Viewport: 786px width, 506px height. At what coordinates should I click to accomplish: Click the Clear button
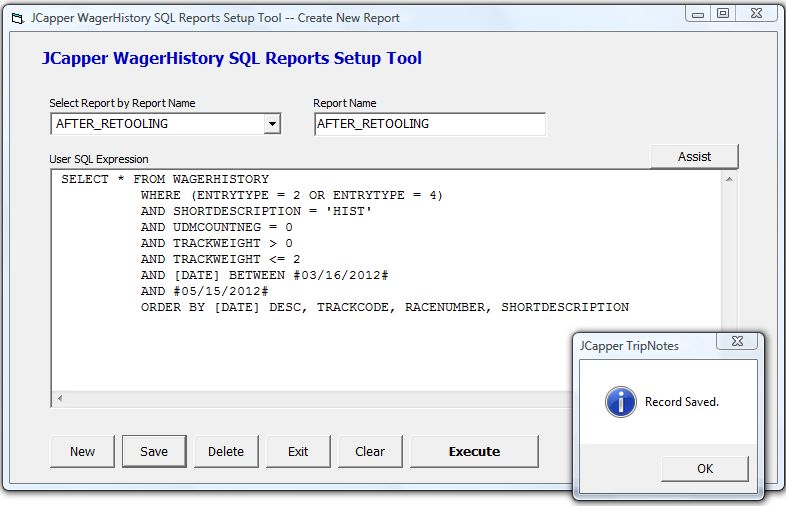[x=370, y=451]
